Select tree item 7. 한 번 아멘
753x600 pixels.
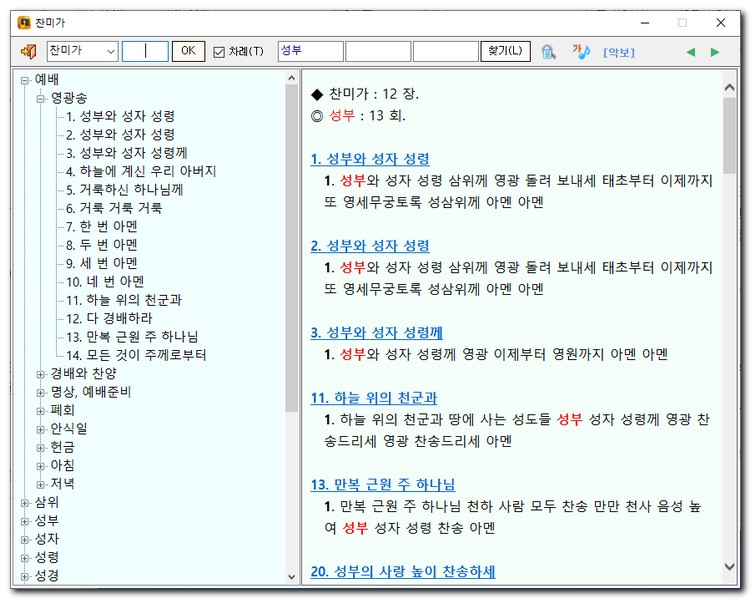pos(101,226)
